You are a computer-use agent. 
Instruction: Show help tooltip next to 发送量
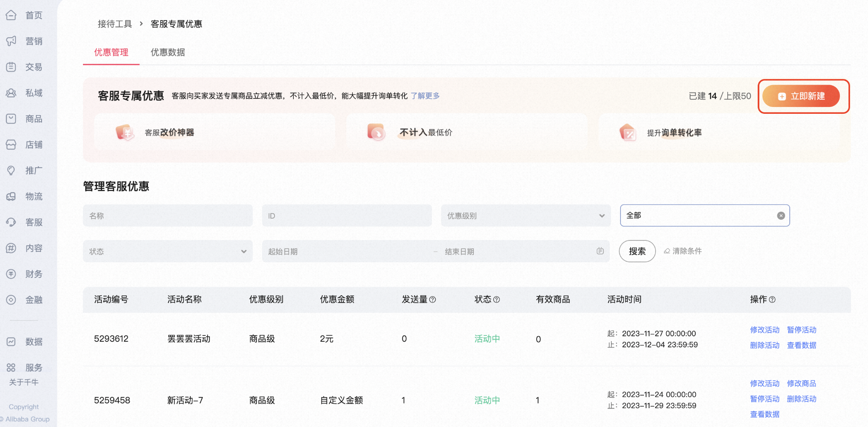click(x=432, y=299)
